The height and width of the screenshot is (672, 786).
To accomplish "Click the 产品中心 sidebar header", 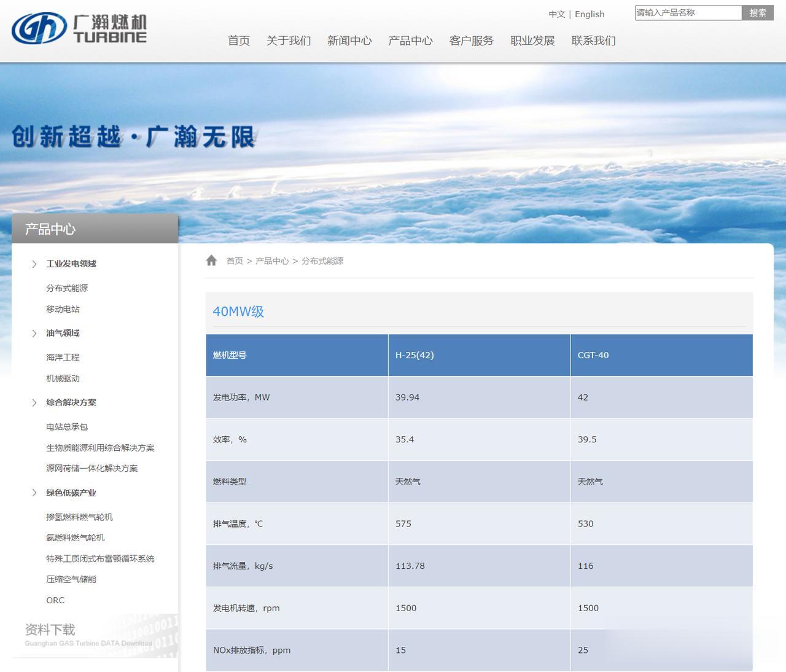I will click(95, 229).
